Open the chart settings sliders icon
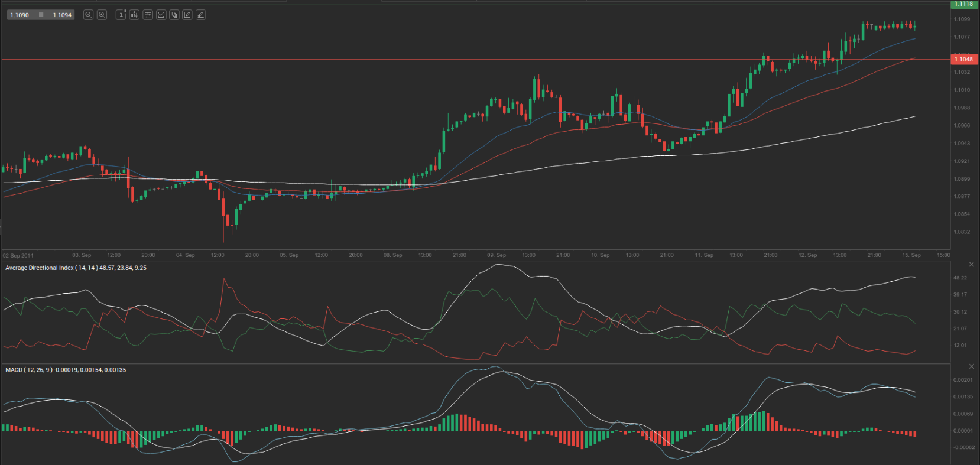 coord(148,15)
